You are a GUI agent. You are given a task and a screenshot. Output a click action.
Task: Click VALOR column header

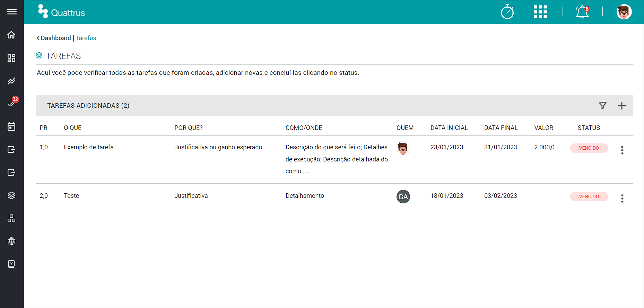pyautogui.click(x=544, y=128)
